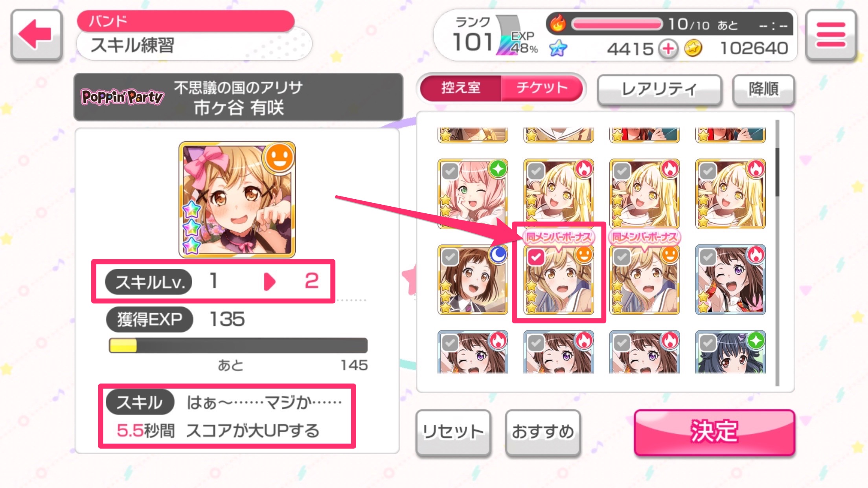Tap the plus icon to add stars
The image size is (868, 488).
tap(668, 49)
